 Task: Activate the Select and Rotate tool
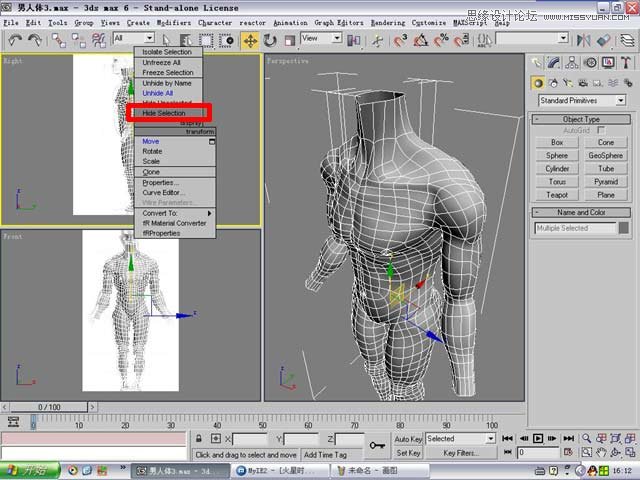pos(270,40)
